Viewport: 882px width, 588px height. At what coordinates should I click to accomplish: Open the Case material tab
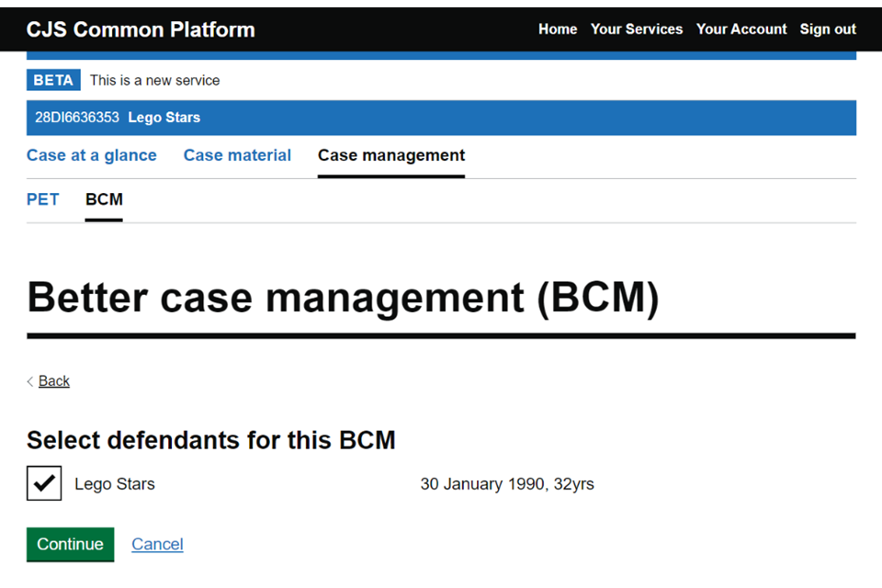237,155
